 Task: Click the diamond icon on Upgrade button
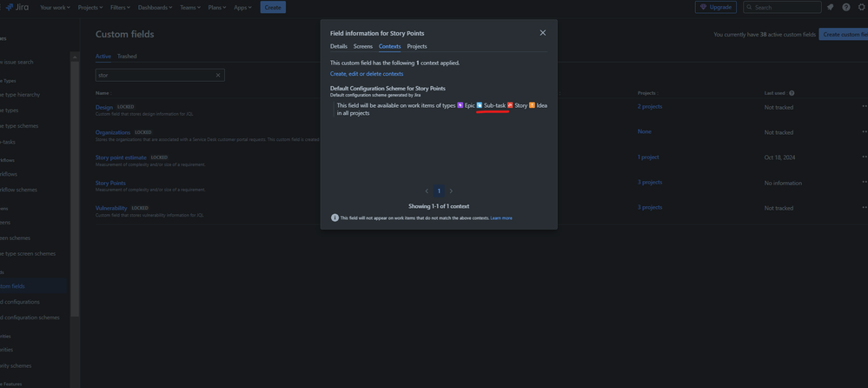(704, 7)
